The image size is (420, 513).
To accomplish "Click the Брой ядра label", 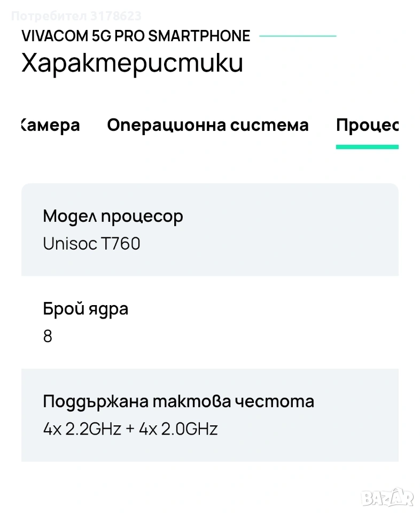I will click(85, 309).
